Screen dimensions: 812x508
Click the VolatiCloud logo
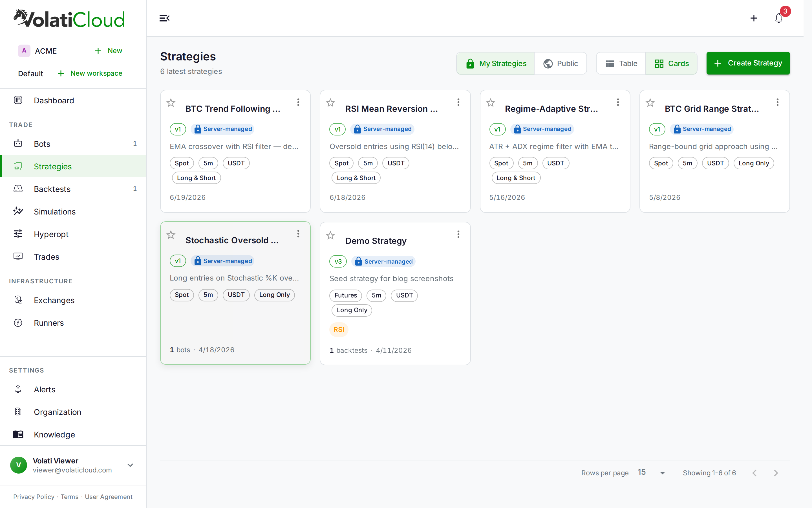click(69, 18)
